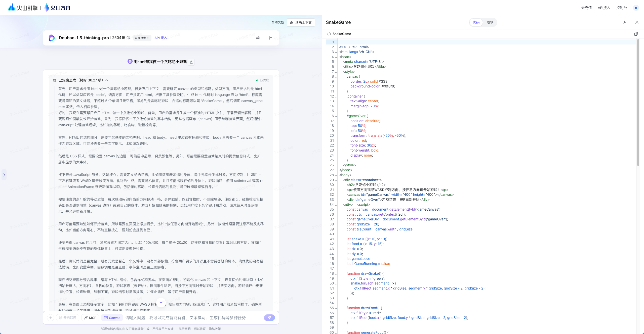Fold code at line 12 container rule
This screenshot has height=334, width=644.
[x=336, y=97]
